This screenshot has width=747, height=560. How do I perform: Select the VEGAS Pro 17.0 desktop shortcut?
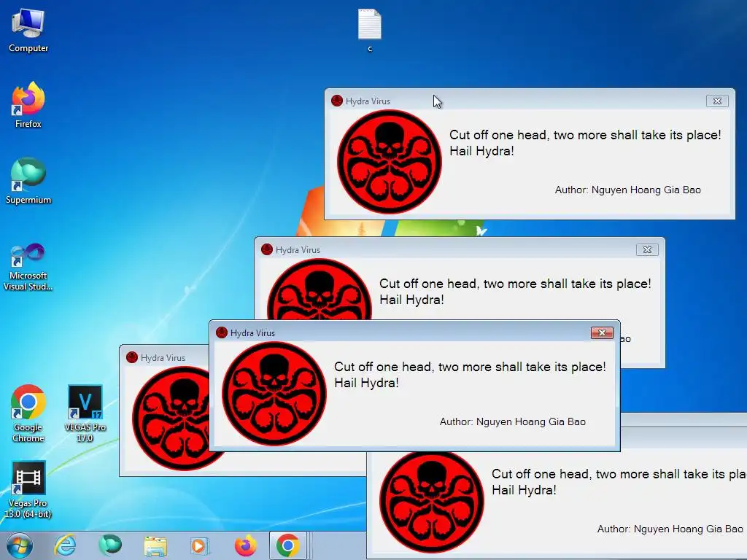85,413
